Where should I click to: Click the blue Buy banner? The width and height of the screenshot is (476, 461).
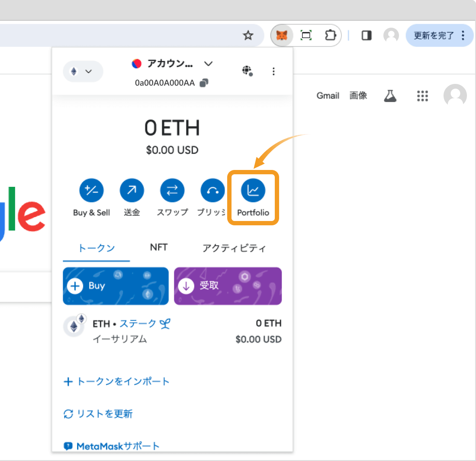pyautogui.click(x=116, y=286)
